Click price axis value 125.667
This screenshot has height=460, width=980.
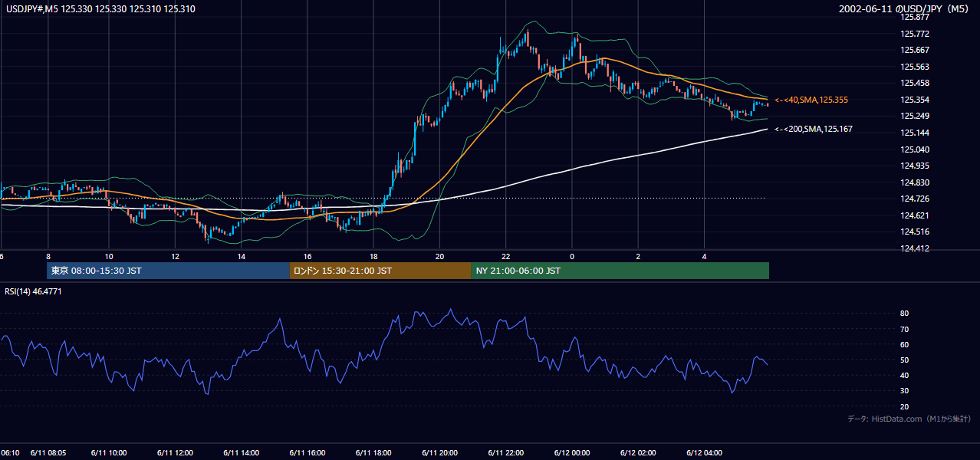(916, 50)
